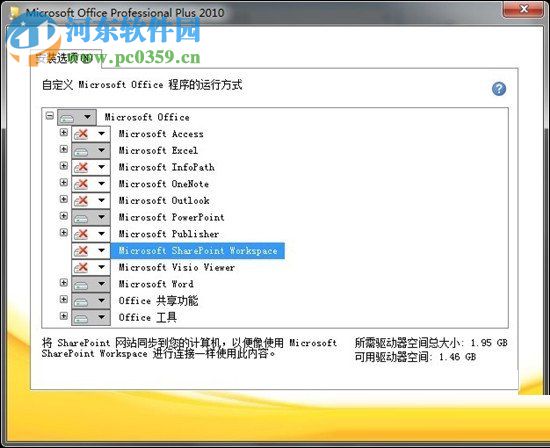Viewport: 550px width, 448px height.
Task: Open install-state dropdown for Microsoft Publisher
Action: coord(91,234)
